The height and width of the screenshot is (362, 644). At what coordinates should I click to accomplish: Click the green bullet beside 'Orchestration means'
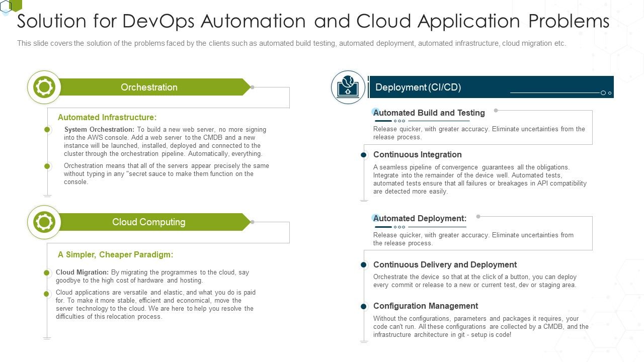click(47, 166)
